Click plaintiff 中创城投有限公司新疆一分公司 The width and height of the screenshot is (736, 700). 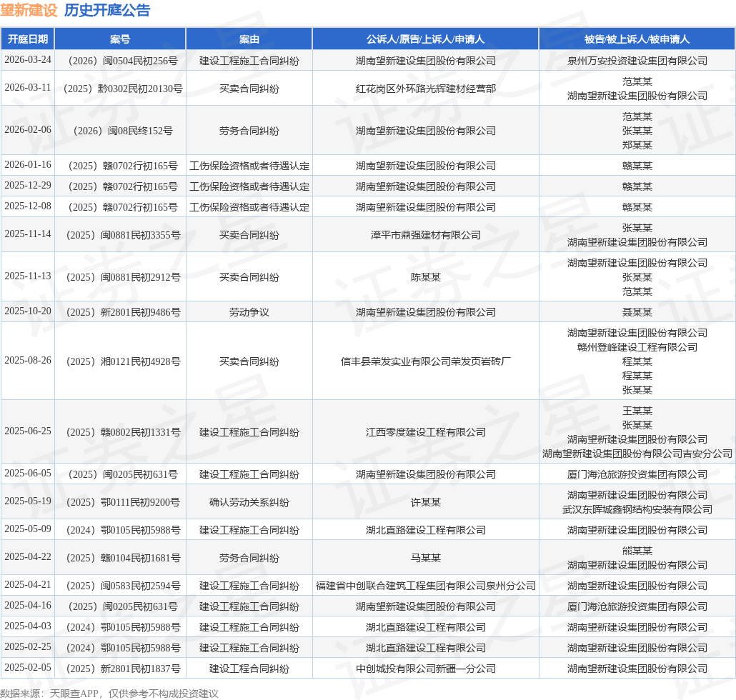[x=425, y=669]
